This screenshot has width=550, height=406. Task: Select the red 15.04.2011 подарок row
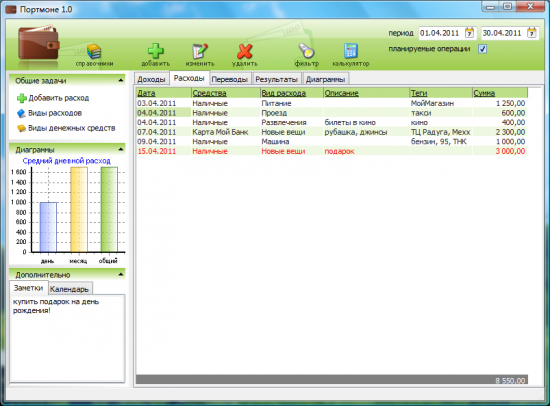pyautogui.click(x=331, y=151)
